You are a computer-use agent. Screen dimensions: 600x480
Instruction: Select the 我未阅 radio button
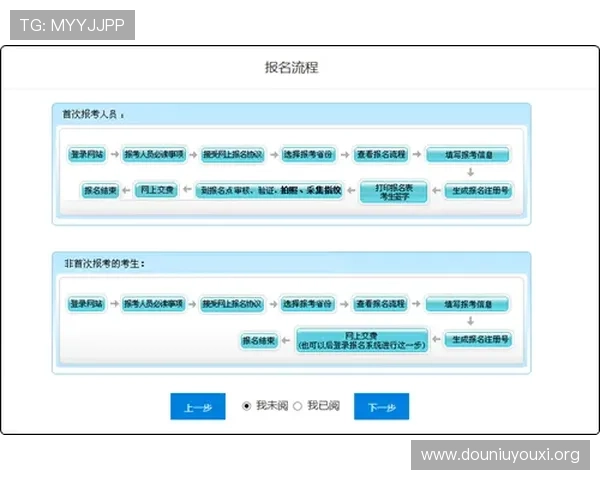[x=247, y=406]
